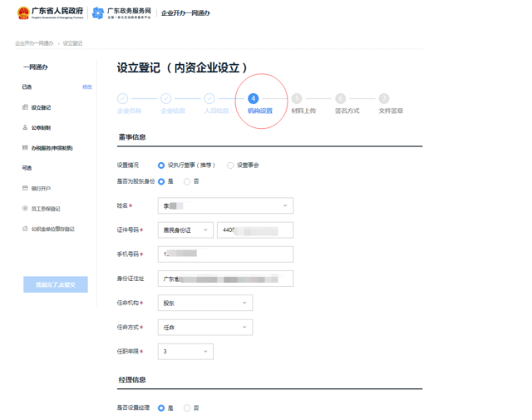Click the 设立登记 breadcrumb item
532x420 pixels.
[x=72, y=43]
